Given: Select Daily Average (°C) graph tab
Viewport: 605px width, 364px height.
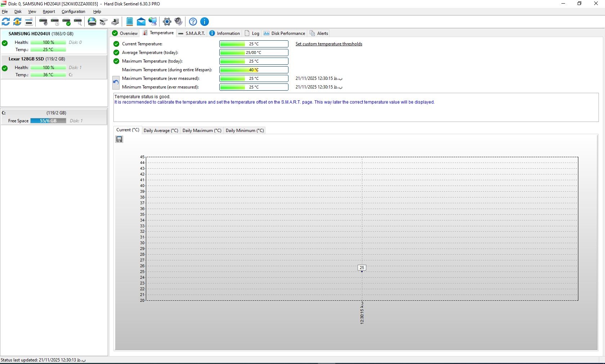Looking at the screenshot, I should pos(161,131).
